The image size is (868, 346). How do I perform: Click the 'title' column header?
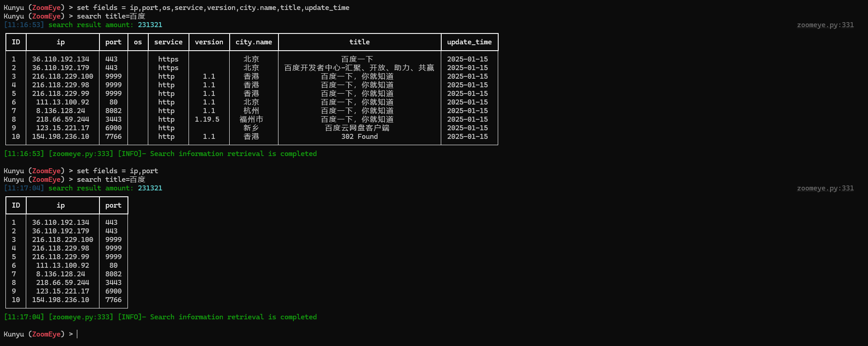click(x=359, y=42)
